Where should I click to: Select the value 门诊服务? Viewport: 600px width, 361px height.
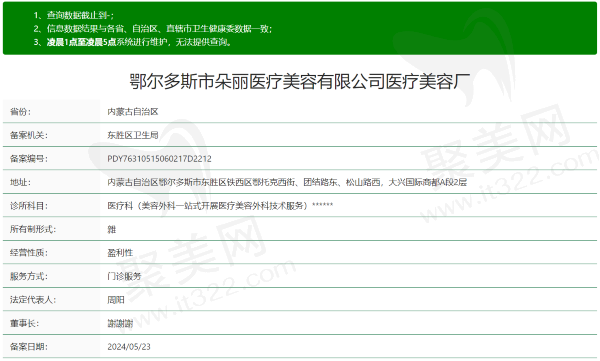(124, 276)
